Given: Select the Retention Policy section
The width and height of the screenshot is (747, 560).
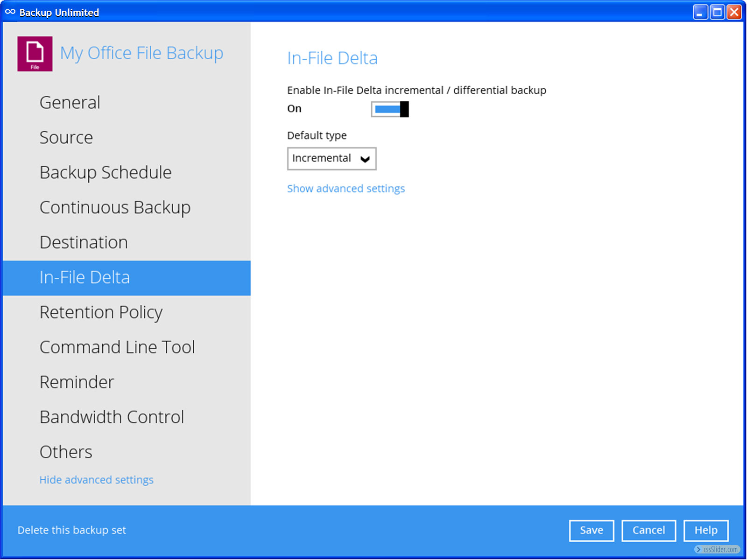Looking at the screenshot, I should tap(101, 312).
